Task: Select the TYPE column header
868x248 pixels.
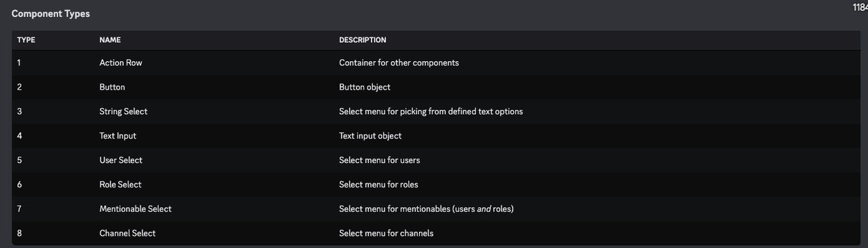Action: point(26,40)
